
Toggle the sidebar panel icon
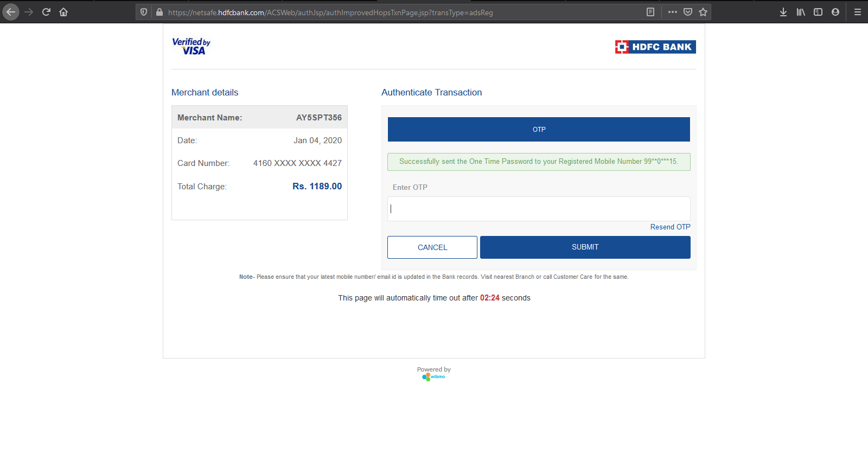pyautogui.click(x=818, y=12)
